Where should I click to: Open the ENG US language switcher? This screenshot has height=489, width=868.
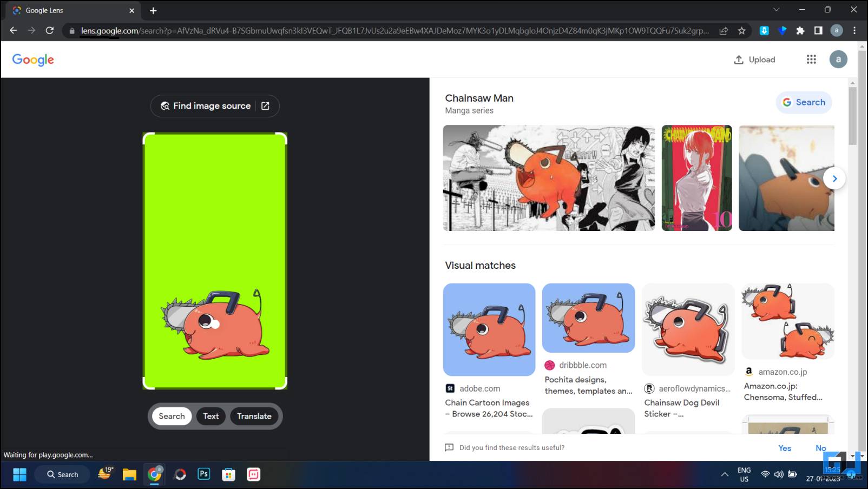point(744,474)
